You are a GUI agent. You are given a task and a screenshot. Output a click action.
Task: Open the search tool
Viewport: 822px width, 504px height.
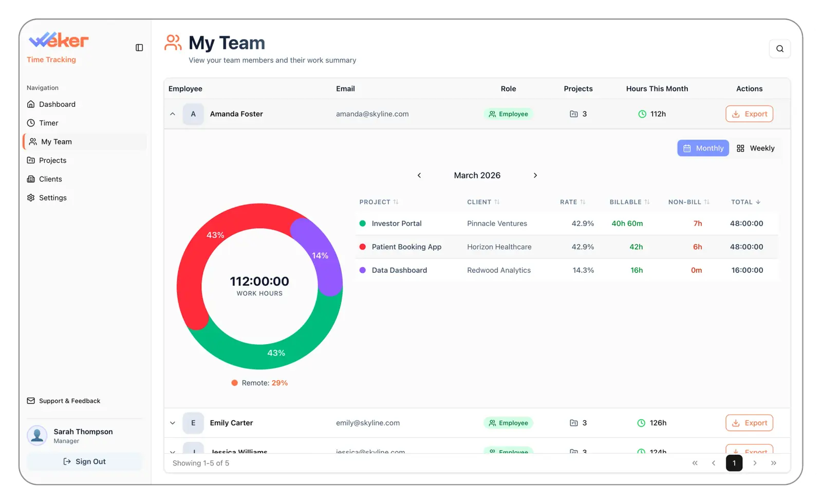[x=780, y=49]
